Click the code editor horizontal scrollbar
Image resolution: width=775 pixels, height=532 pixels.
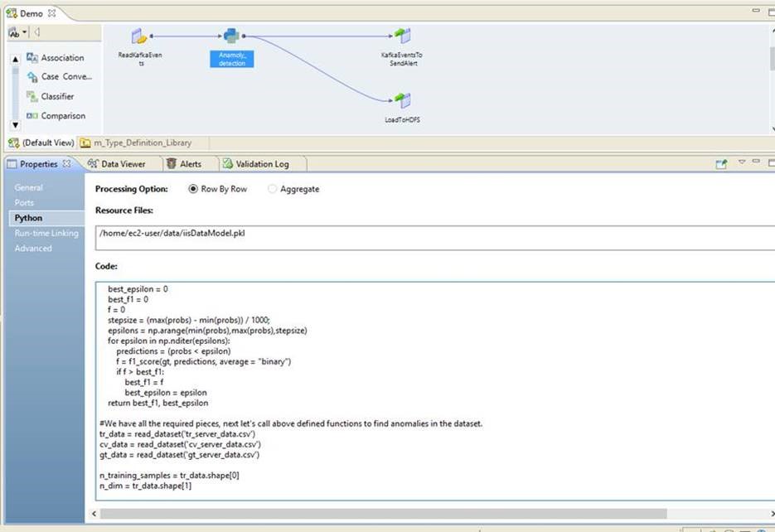[381, 514]
